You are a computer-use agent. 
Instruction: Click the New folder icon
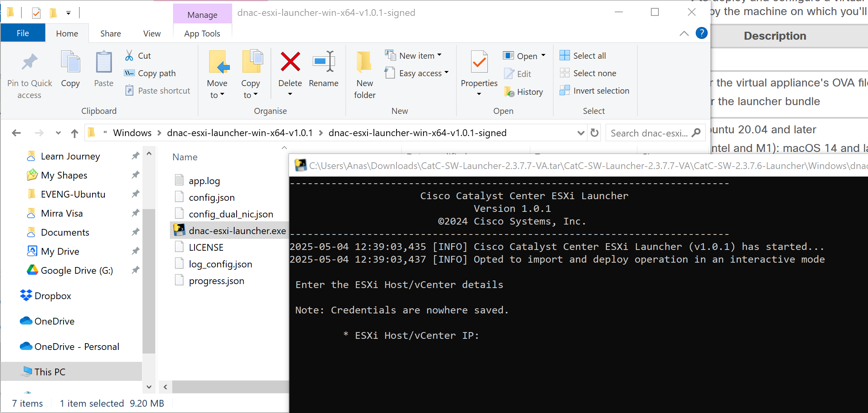click(364, 62)
